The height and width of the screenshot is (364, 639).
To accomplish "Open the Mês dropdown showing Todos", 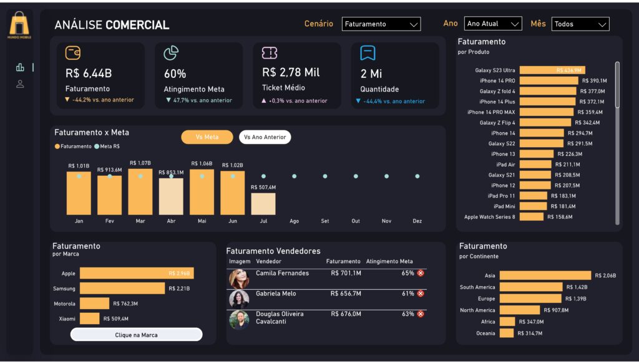I will (x=580, y=24).
